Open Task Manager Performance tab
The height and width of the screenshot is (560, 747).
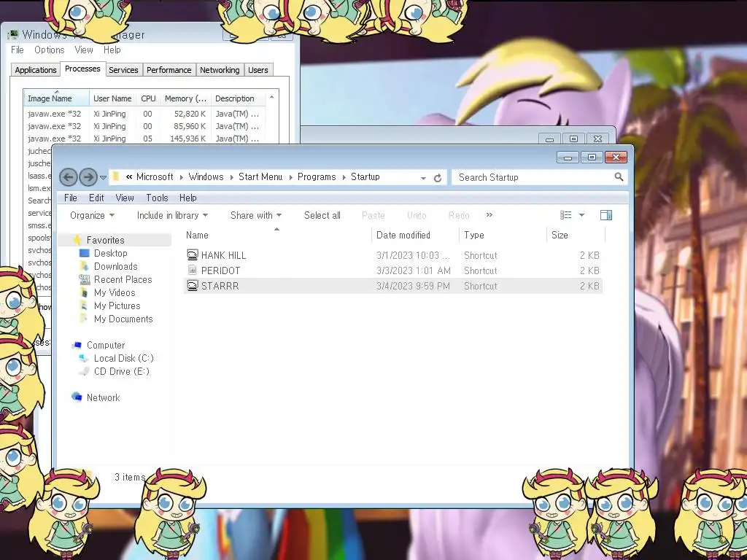(x=169, y=70)
